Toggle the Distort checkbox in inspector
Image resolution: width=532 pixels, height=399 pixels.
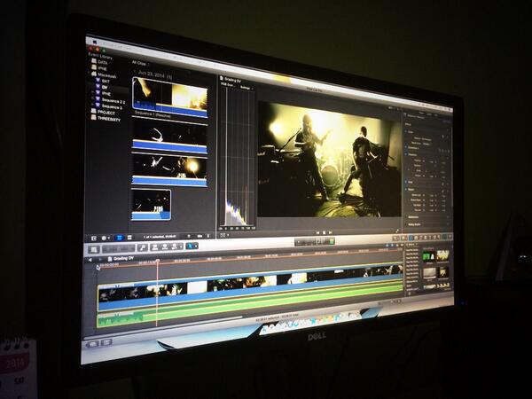[x=407, y=190]
